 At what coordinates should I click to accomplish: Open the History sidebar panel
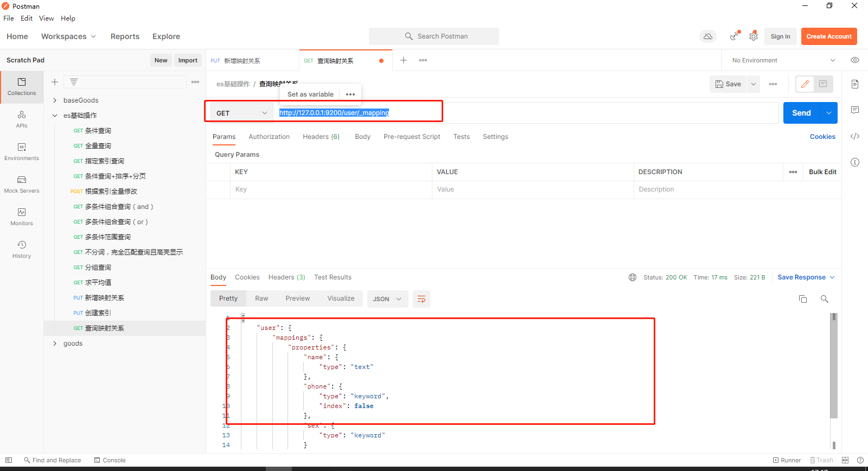(22, 250)
